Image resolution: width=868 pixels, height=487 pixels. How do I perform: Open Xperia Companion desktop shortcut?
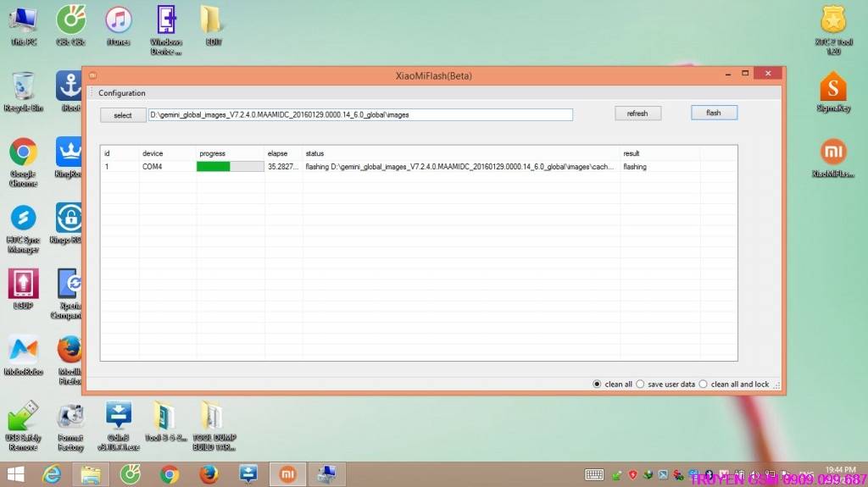coord(69,294)
